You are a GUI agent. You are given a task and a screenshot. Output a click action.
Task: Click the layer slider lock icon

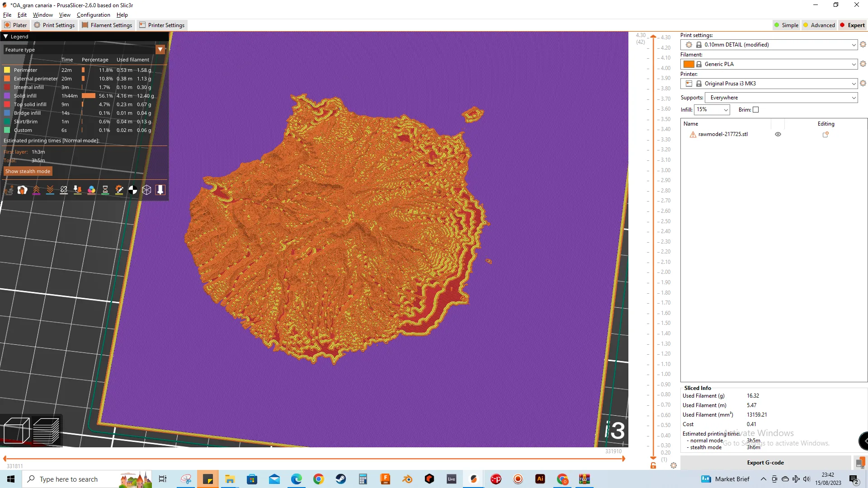tap(653, 465)
